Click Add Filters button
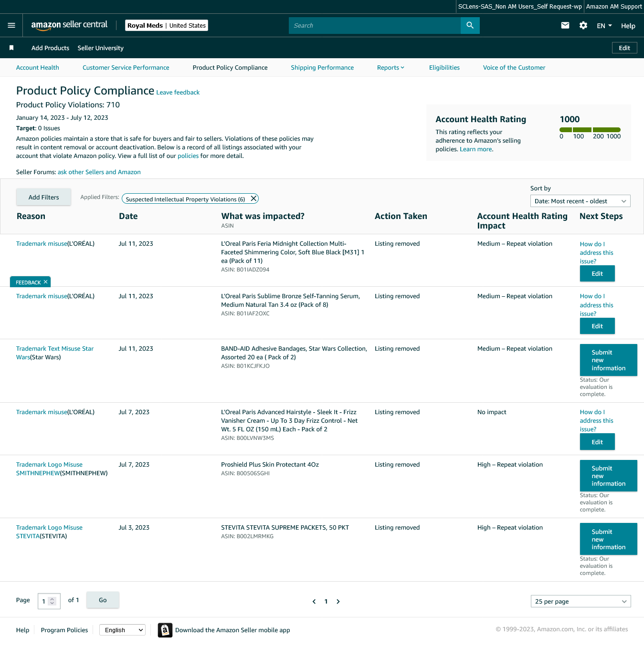Image resolution: width=644 pixels, height=657 pixels. [44, 197]
